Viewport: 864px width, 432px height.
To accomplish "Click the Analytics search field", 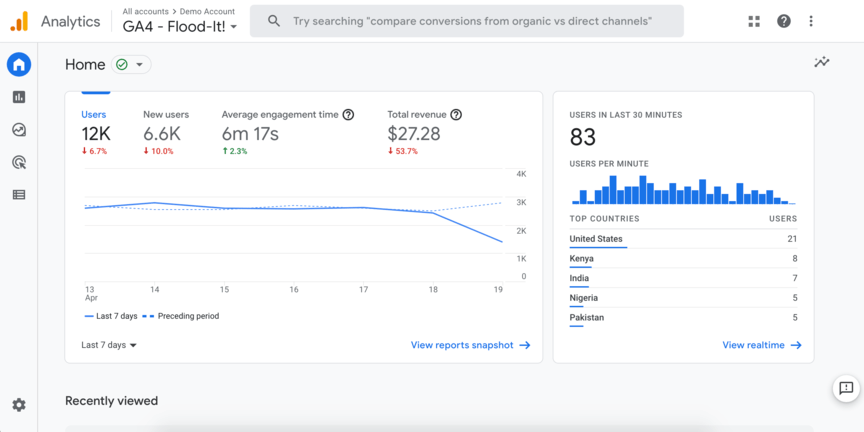I will 470,21.
